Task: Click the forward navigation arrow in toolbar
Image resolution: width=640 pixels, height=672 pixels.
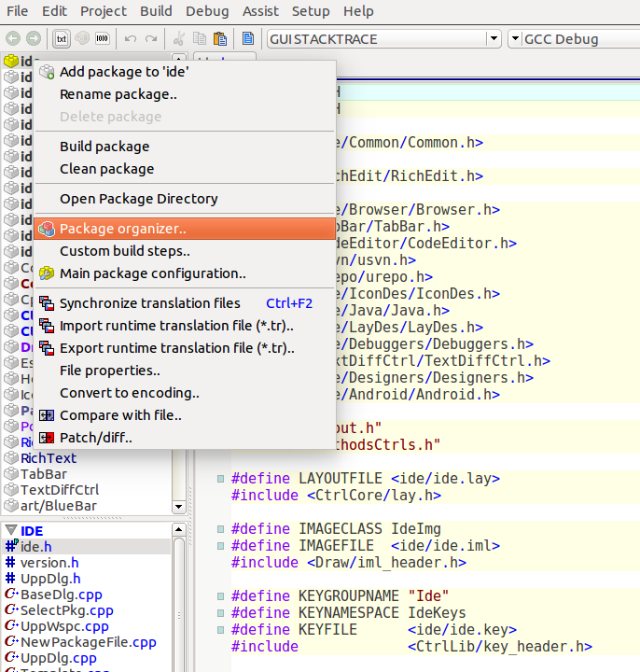Action: coord(34,38)
